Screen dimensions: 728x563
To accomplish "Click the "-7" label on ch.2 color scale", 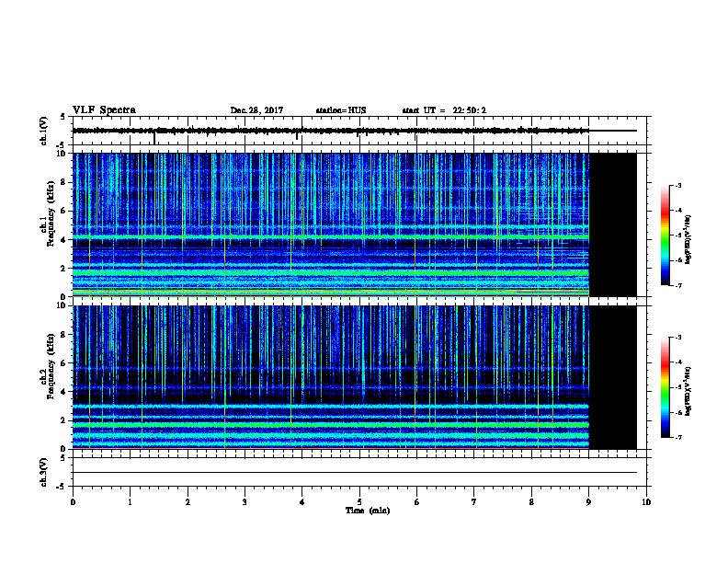I will pos(678,437).
